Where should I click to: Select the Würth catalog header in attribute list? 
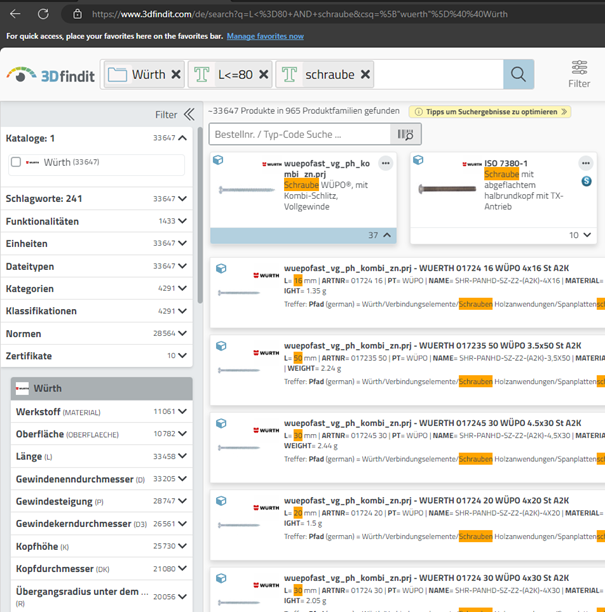tap(101, 388)
